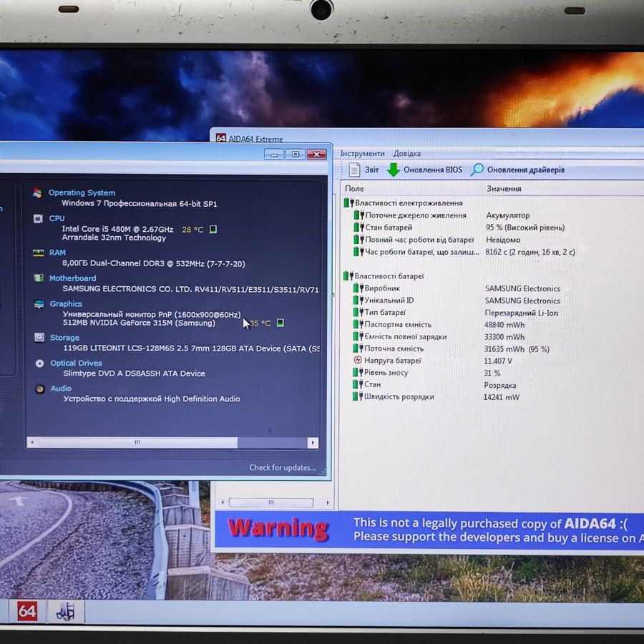644x644 pixels.
Task: Click the AIDA64 title bar logo icon
Action: pyautogui.click(x=221, y=138)
